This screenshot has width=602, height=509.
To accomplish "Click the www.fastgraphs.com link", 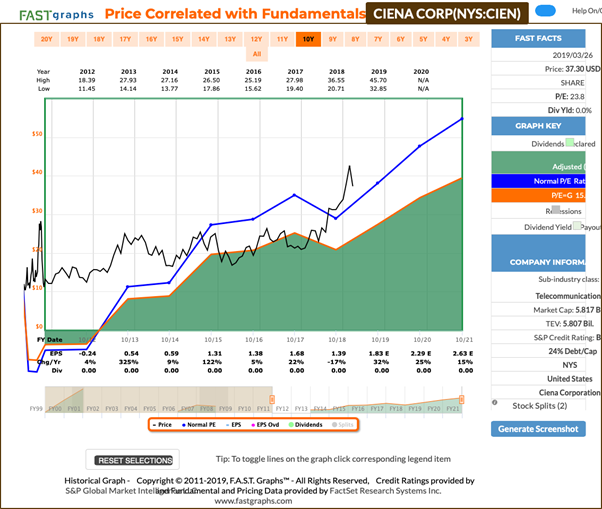I will point(253,501).
